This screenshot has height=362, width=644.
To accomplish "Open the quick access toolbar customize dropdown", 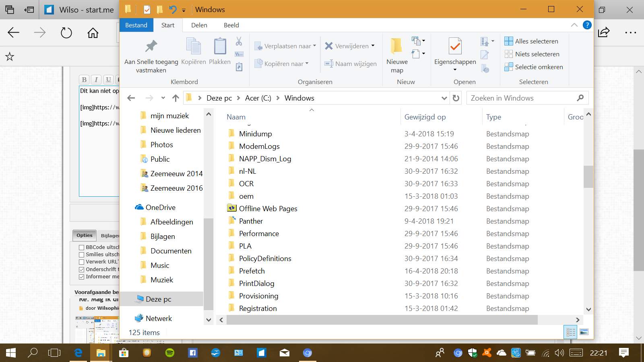I will click(184, 10).
